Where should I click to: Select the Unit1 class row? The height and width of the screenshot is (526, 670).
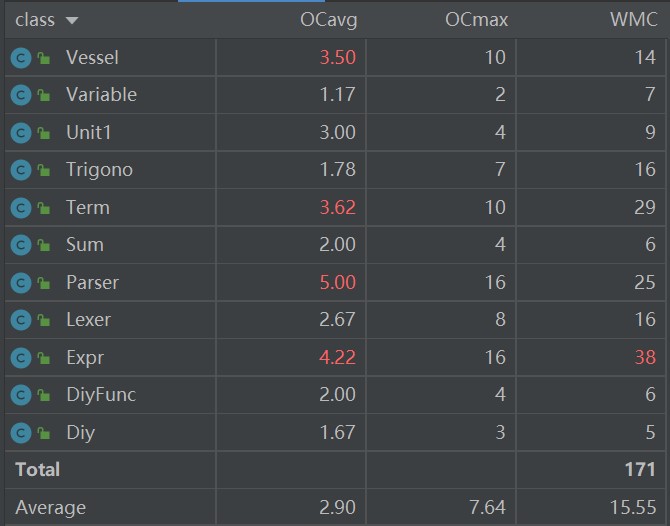coord(91,133)
